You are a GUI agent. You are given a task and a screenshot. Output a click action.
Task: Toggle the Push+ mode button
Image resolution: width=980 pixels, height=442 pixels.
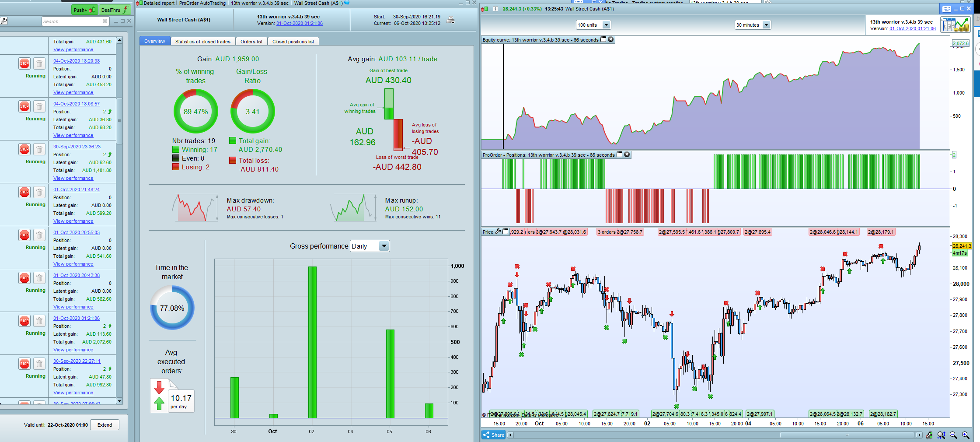point(84,10)
